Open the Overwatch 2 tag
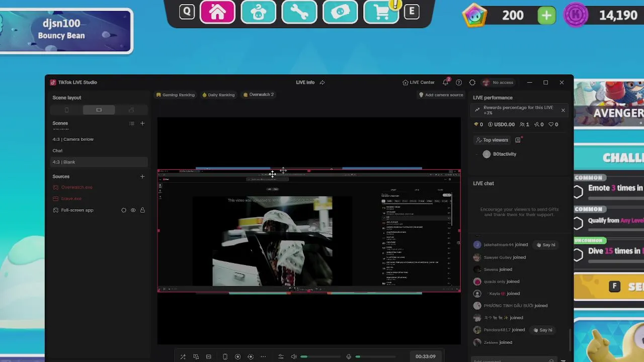The height and width of the screenshot is (362, 644). [258, 95]
